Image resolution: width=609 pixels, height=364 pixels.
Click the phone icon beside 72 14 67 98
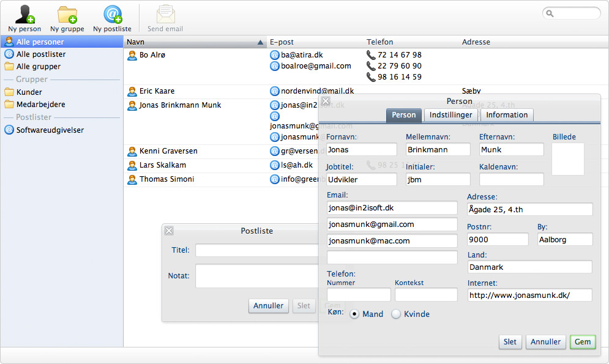[371, 55]
